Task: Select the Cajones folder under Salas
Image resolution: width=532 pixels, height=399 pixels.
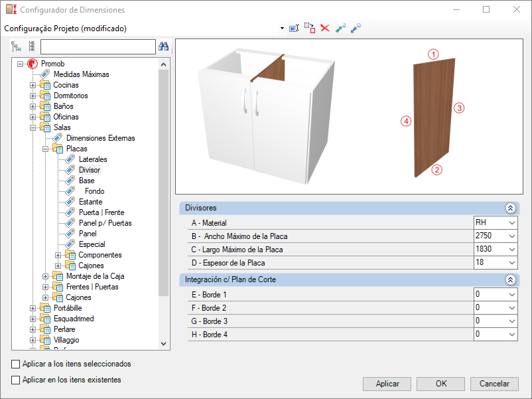Action: click(78, 297)
